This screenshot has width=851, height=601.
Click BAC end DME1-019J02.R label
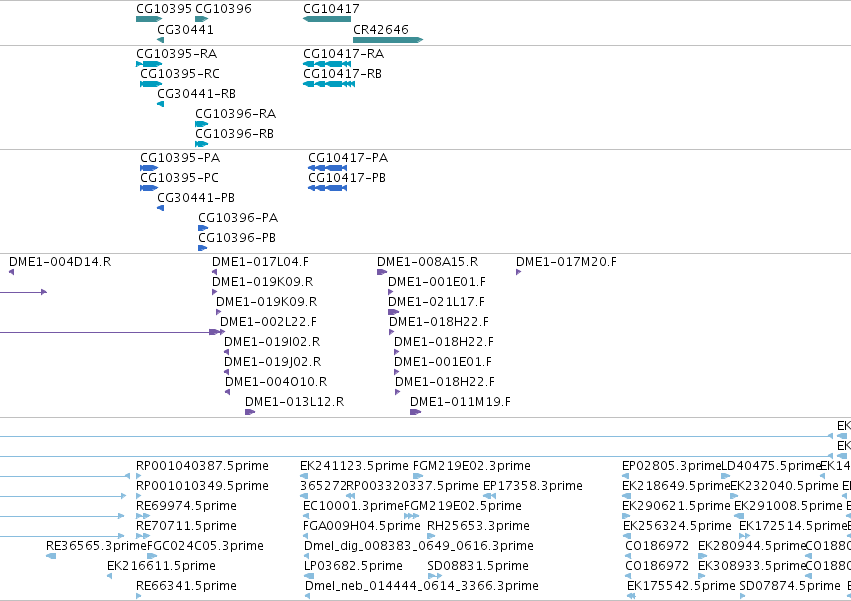pyautogui.click(x=272, y=363)
